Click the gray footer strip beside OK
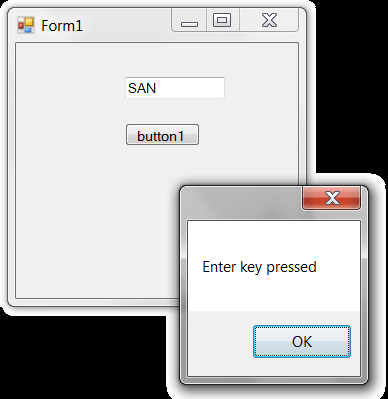 coord(220,342)
